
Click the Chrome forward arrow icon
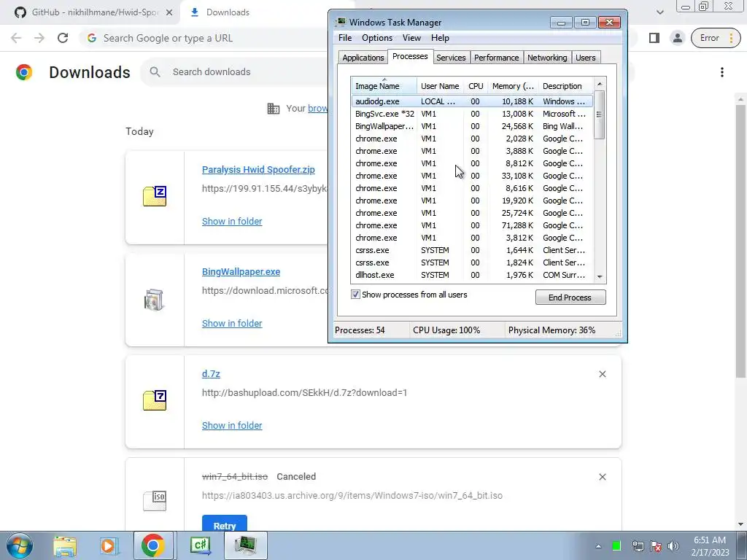point(39,38)
